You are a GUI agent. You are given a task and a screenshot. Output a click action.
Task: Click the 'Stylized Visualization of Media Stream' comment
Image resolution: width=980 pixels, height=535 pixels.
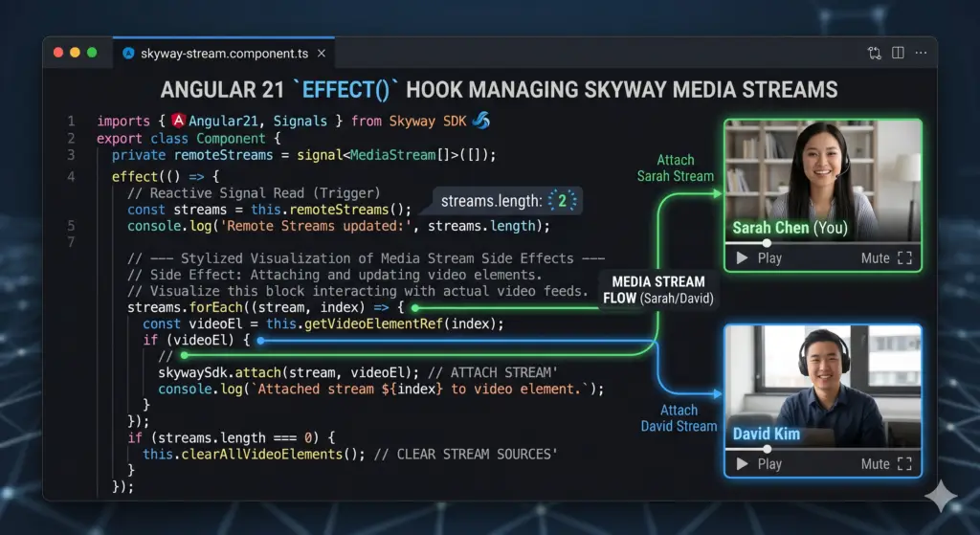tap(367, 258)
